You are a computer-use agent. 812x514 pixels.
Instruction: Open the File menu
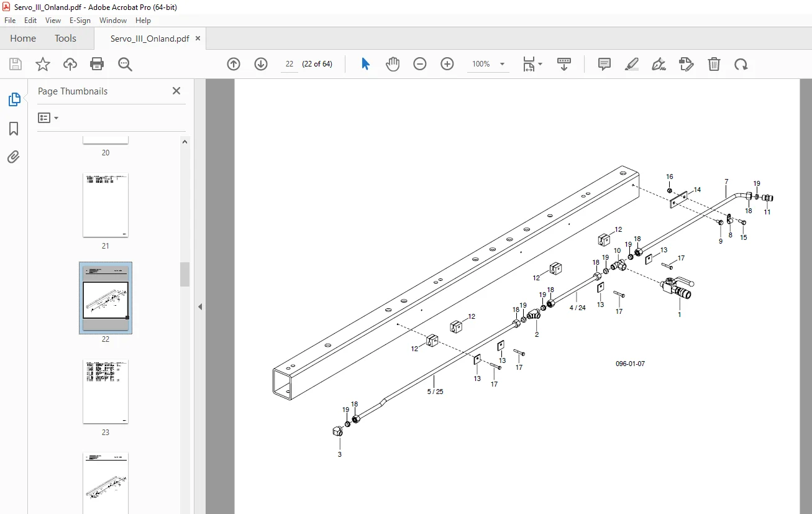click(10, 21)
